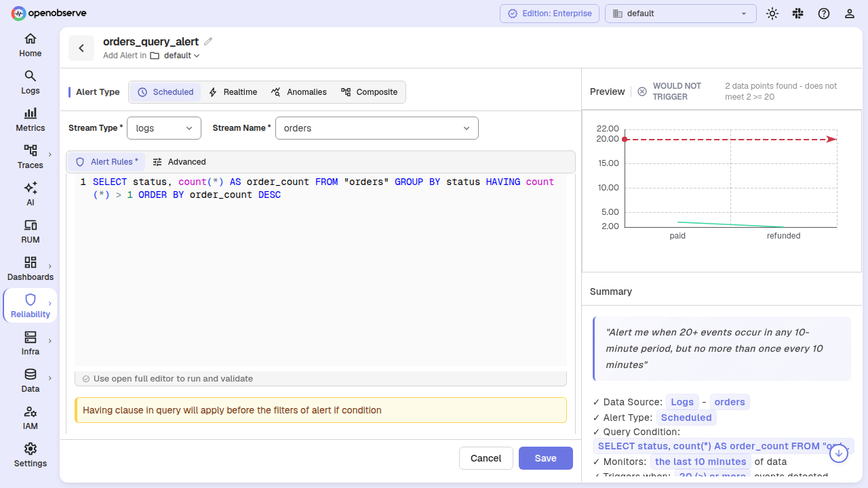Switch to Advanced tab
Image resolution: width=868 pixels, height=488 pixels.
click(x=179, y=162)
